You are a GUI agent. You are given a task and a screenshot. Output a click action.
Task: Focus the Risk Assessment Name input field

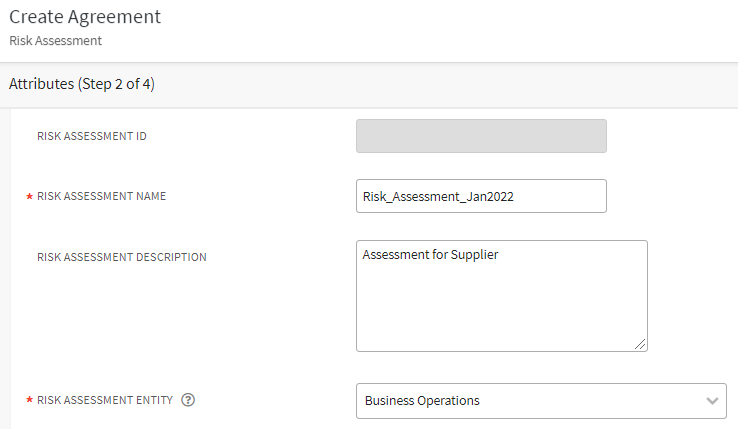click(x=481, y=196)
